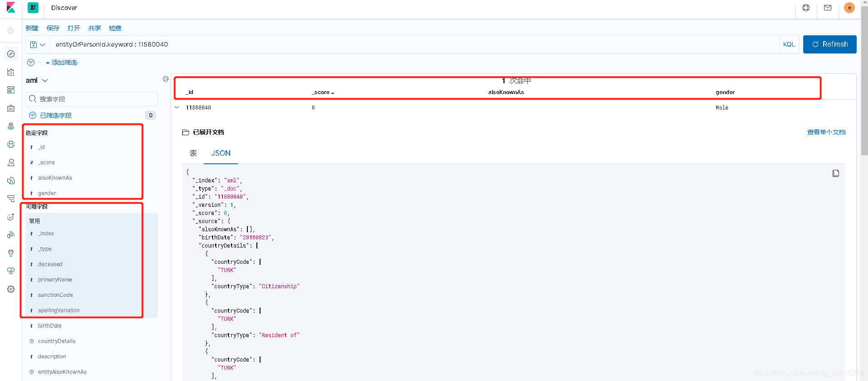Select the _index available field
Viewport: 868px width, 381px height.
(x=46, y=233)
